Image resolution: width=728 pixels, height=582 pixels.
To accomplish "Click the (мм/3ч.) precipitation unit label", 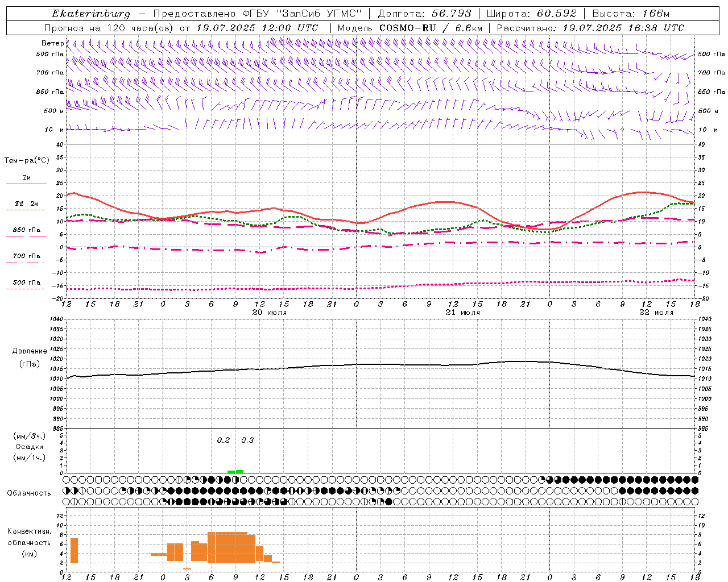I will click(x=30, y=436).
